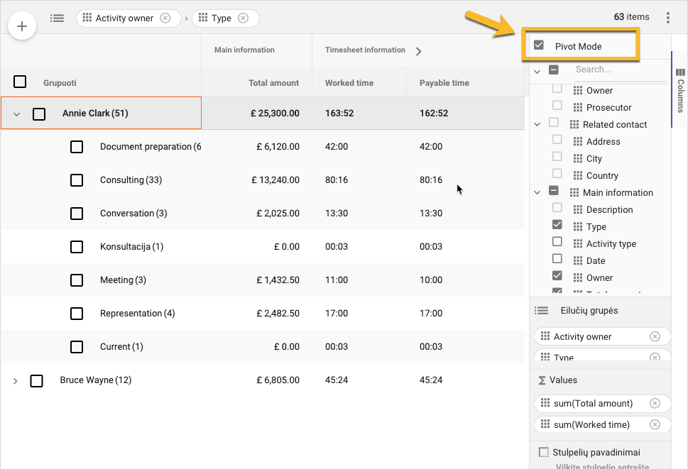
Task: Check the Activity type column checkbox
Action: coord(557,242)
